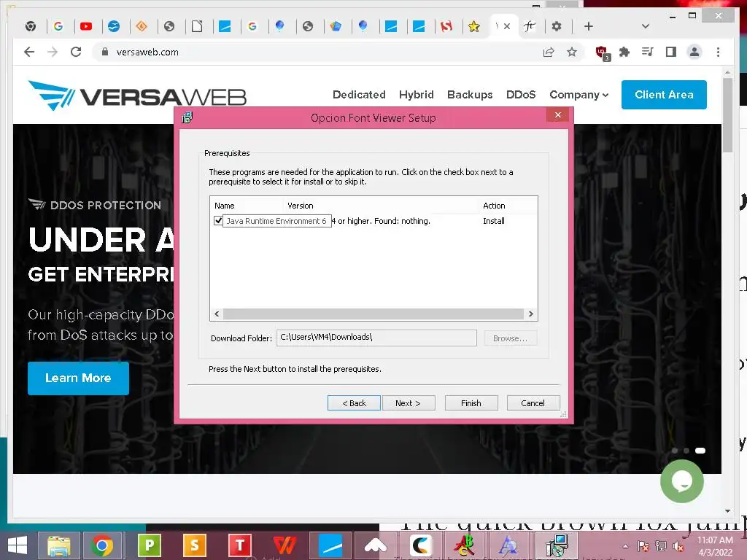The height and width of the screenshot is (560, 747).
Task: Select the third carousel slide dot
Action: pos(700,451)
